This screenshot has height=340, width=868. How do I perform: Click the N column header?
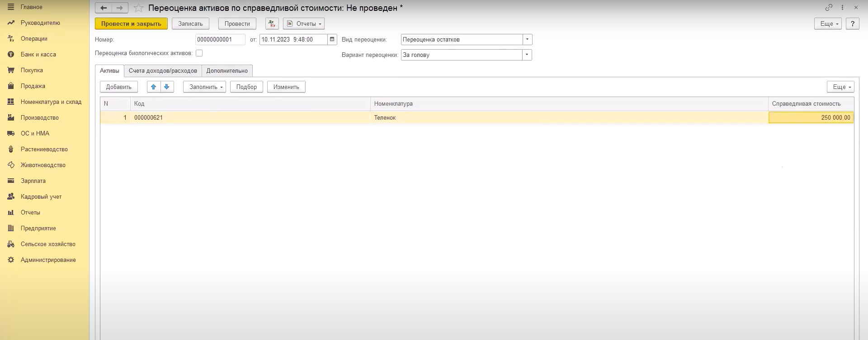click(115, 104)
